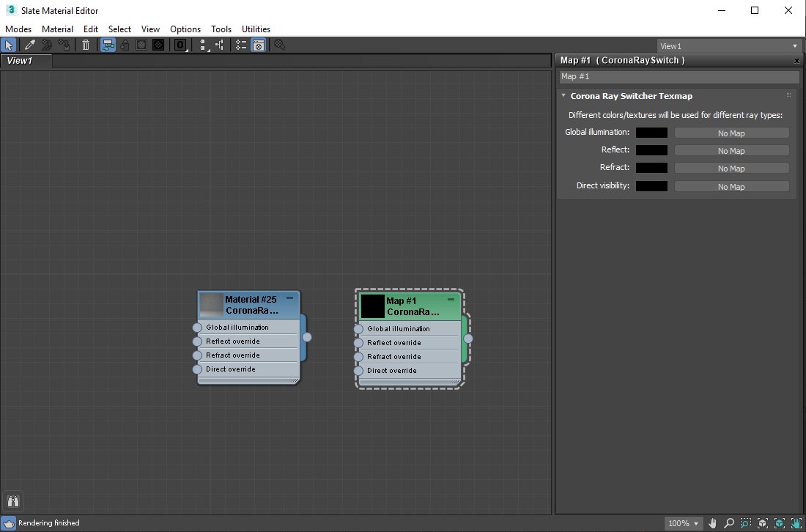This screenshot has height=532, width=806.
Task: Open Reflect color swatch
Action: [652, 150]
